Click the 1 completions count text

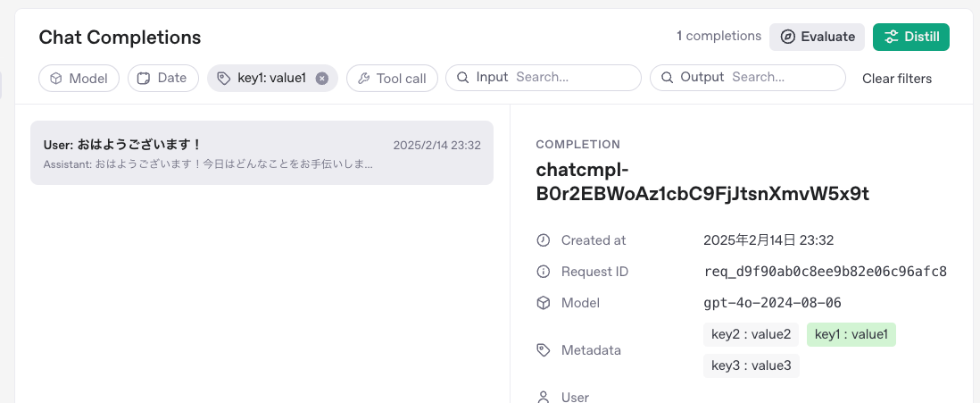(718, 37)
